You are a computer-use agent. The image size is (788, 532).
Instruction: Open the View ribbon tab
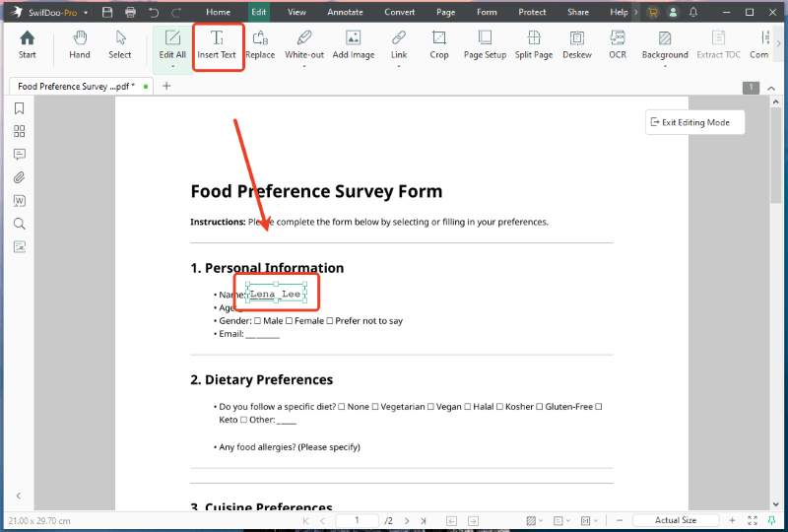pyautogui.click(x=296, y=12)
